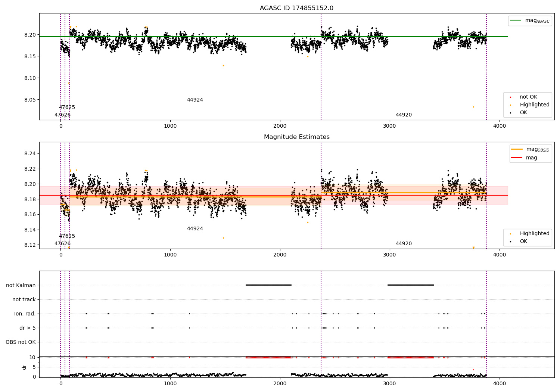Click the 8.22 y-tick on the middle plot

(x=31, y=169)
